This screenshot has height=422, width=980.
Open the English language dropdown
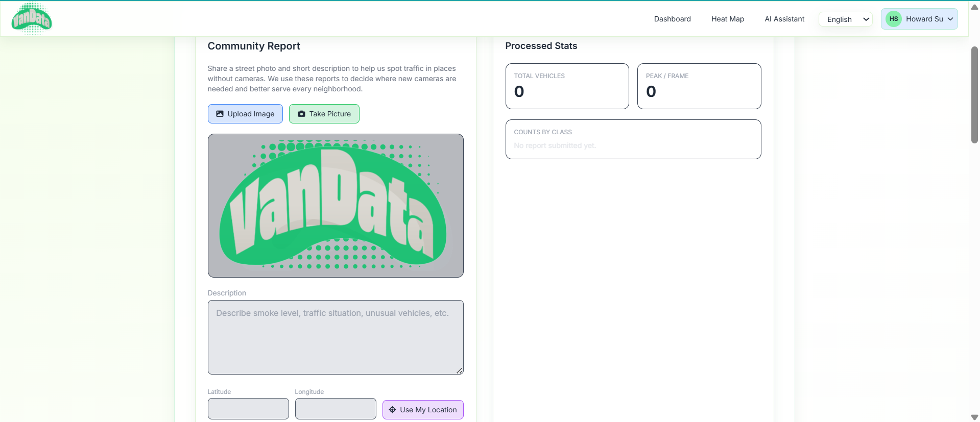click(x=846, y=19)
